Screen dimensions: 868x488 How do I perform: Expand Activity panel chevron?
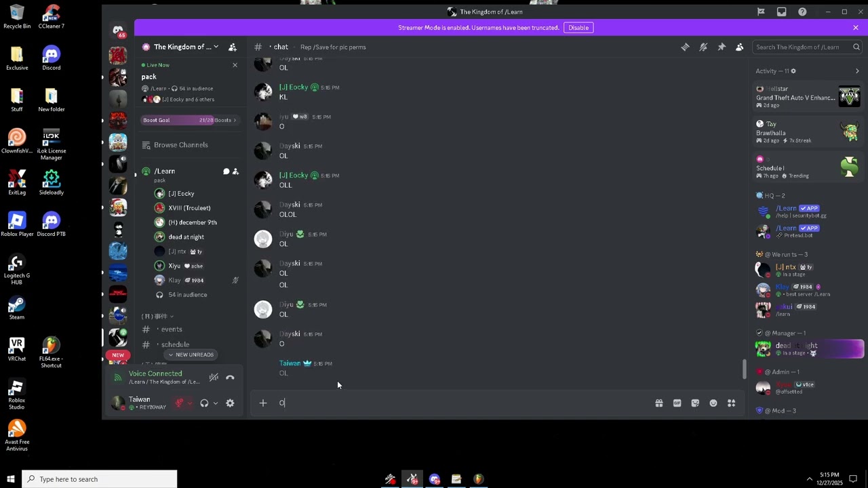[x=857, y=71]
